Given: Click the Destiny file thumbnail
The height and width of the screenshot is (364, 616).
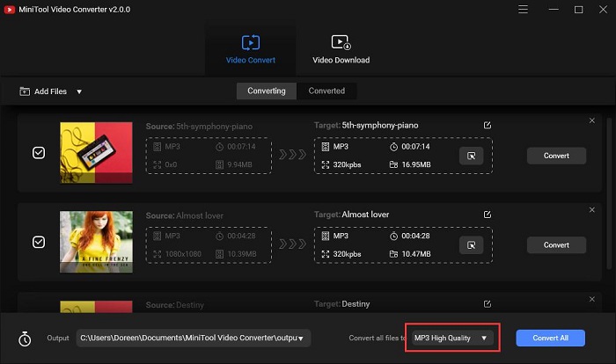Looking at the screenshot, I should coord(96,307).
